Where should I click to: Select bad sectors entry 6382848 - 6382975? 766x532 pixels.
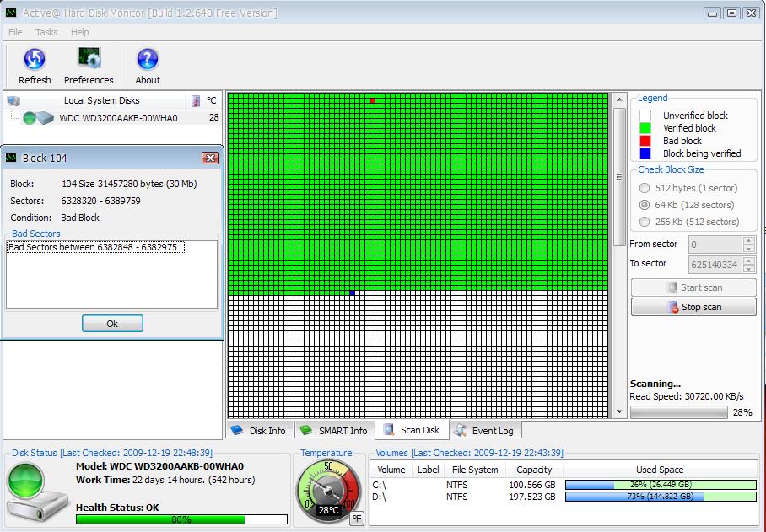click(x=95, y=247)
